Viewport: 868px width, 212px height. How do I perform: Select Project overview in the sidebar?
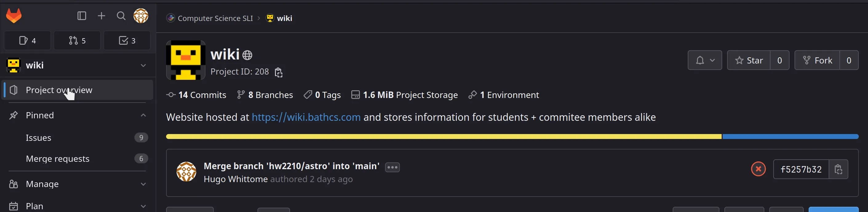59,90
